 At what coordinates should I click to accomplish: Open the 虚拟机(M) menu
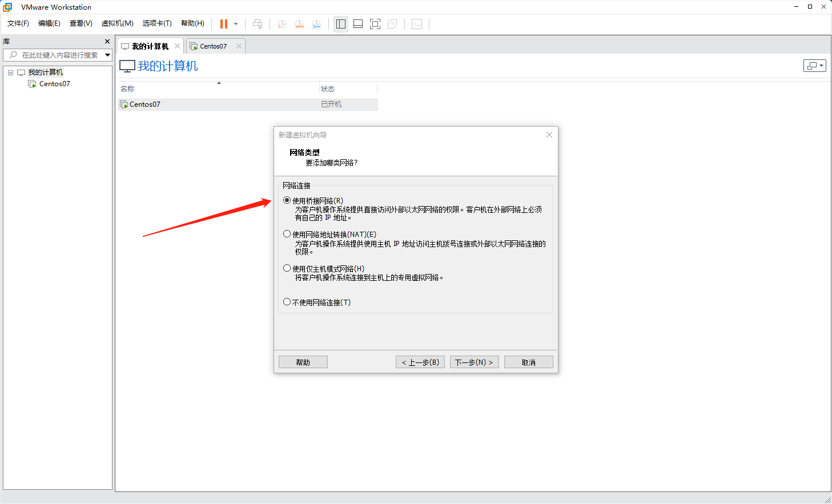(x=117, y=23)
